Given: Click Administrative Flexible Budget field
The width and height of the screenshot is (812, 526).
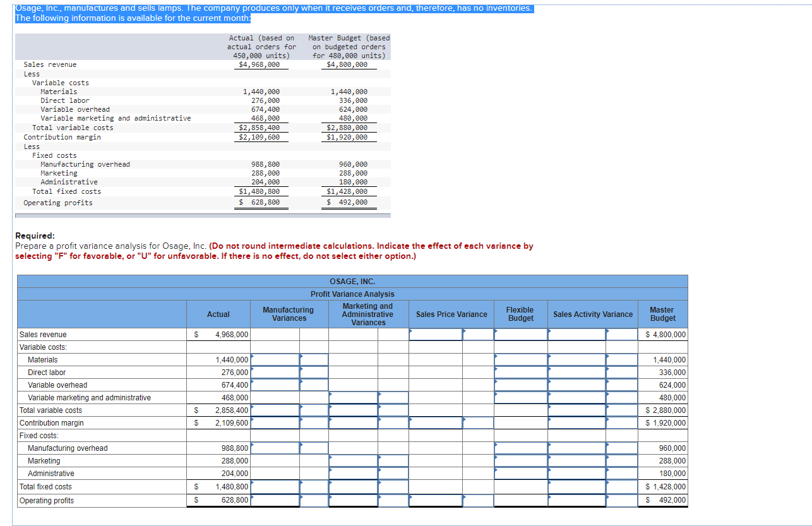Looking at the screenshot, I should click(x=521, y=474).
